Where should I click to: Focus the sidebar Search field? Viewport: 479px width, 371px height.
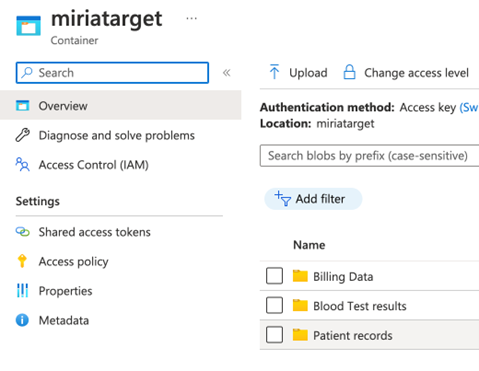(x=112, y=72)
